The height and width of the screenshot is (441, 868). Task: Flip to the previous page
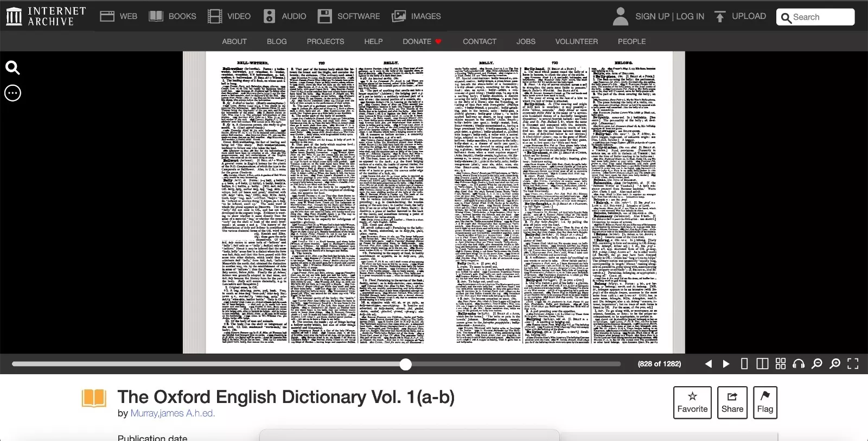click(x=709, y=364)
